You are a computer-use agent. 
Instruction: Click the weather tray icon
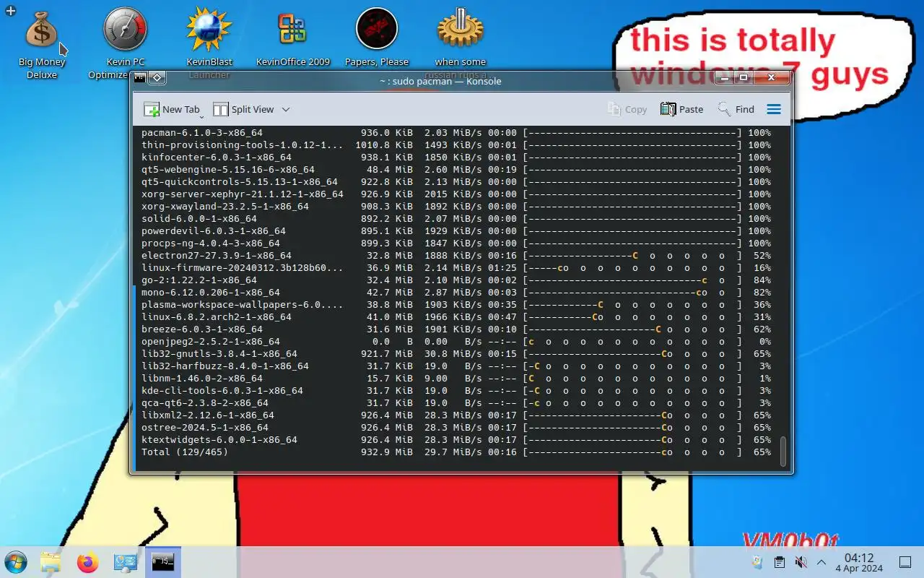pyautogui.click(x=756, y=562)
